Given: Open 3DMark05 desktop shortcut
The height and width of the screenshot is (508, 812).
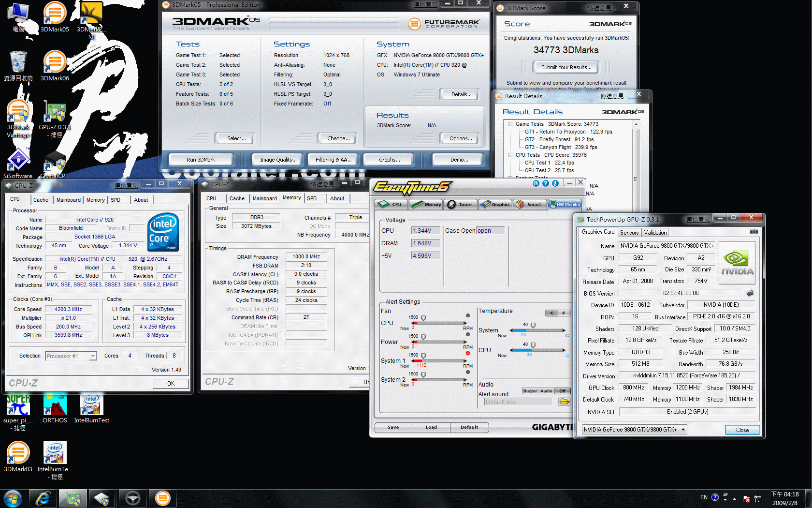Looking at the screenshot, I should (55, 17).
